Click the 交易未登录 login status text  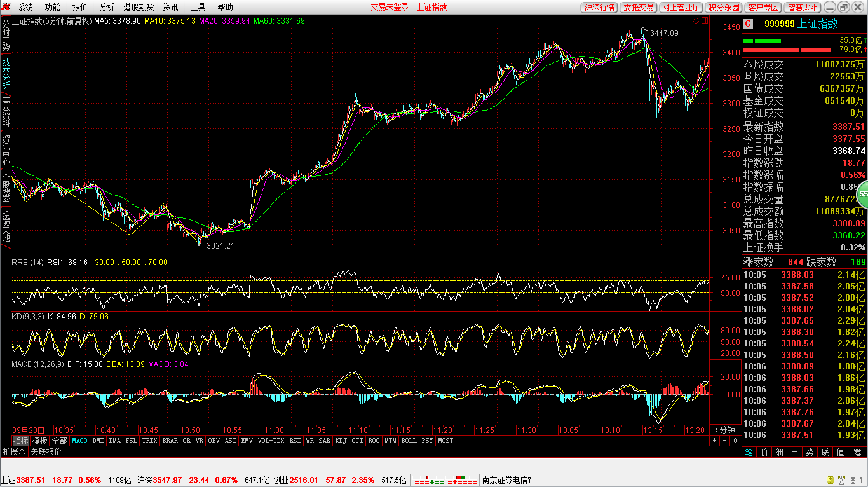click(x=390, y=7)
